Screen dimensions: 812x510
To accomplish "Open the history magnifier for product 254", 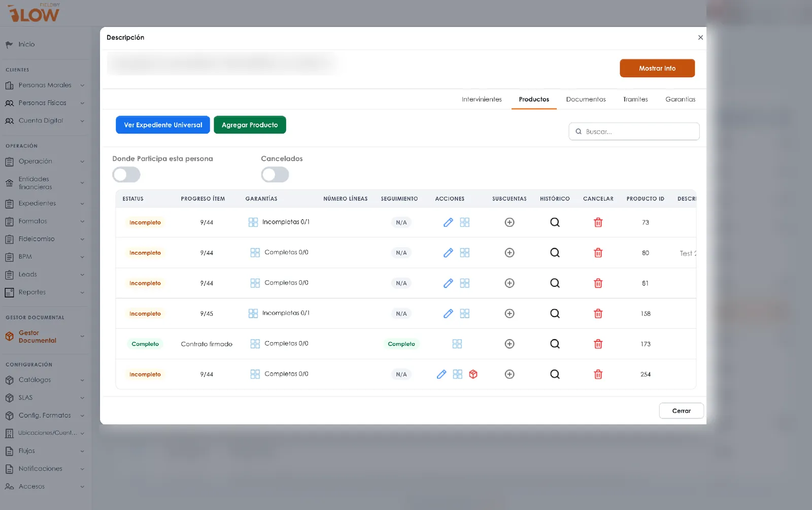I will coord(555,374).
